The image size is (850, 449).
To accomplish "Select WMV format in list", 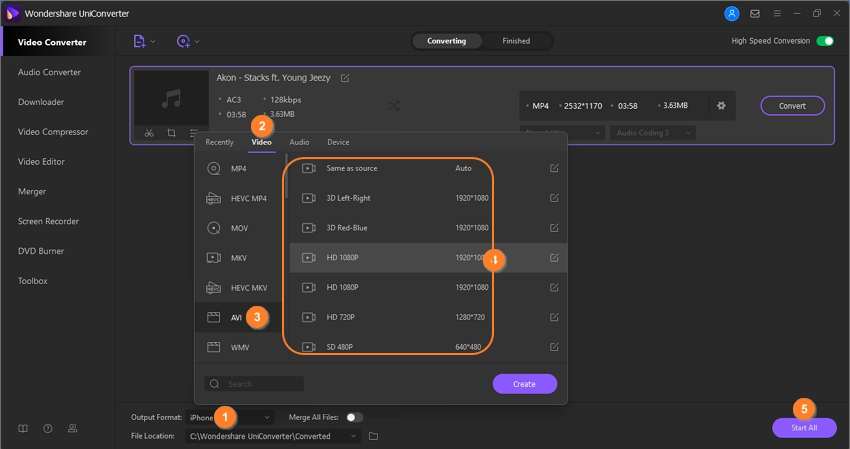I will [x=239, y=347].
